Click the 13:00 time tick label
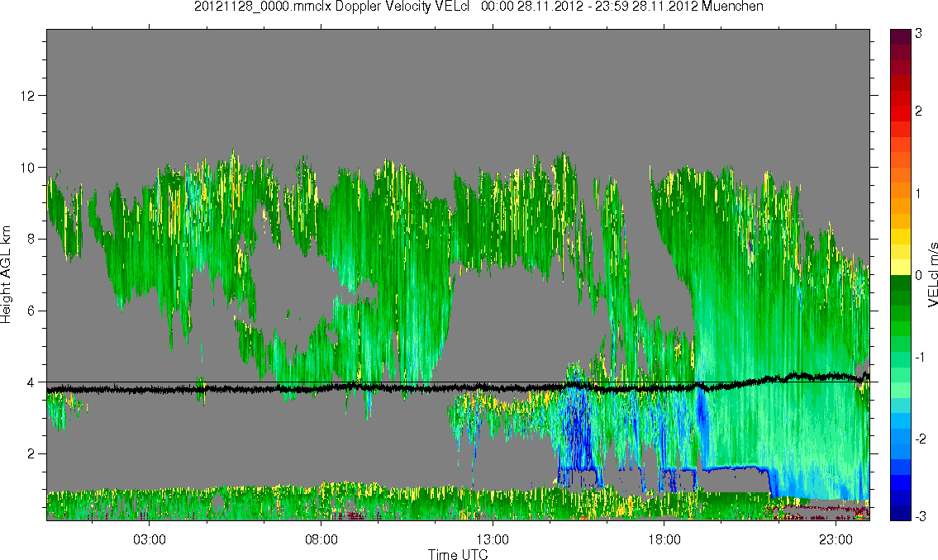 click(x=493, y=539)
